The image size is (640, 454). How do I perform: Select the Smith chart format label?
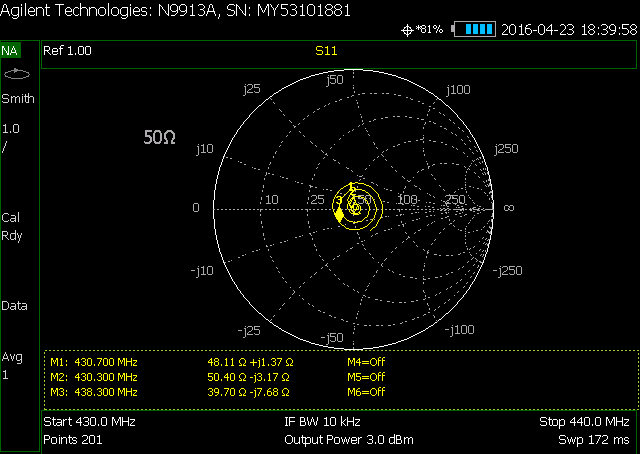click(x=17, y=99)
